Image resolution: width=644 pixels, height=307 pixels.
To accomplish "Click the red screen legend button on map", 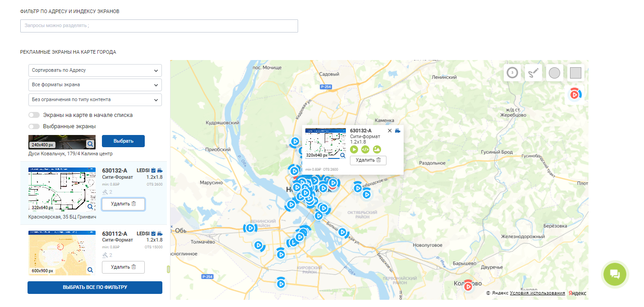I will click(575, 94).
